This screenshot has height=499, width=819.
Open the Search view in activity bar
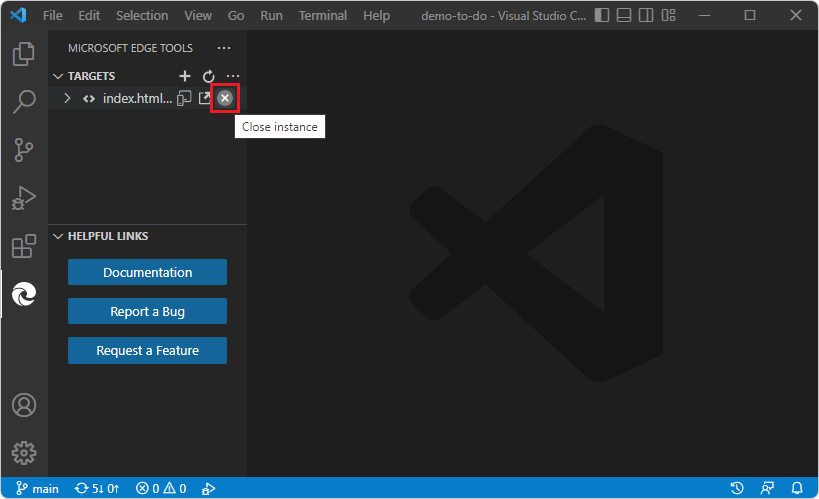[x=24, y=102]
